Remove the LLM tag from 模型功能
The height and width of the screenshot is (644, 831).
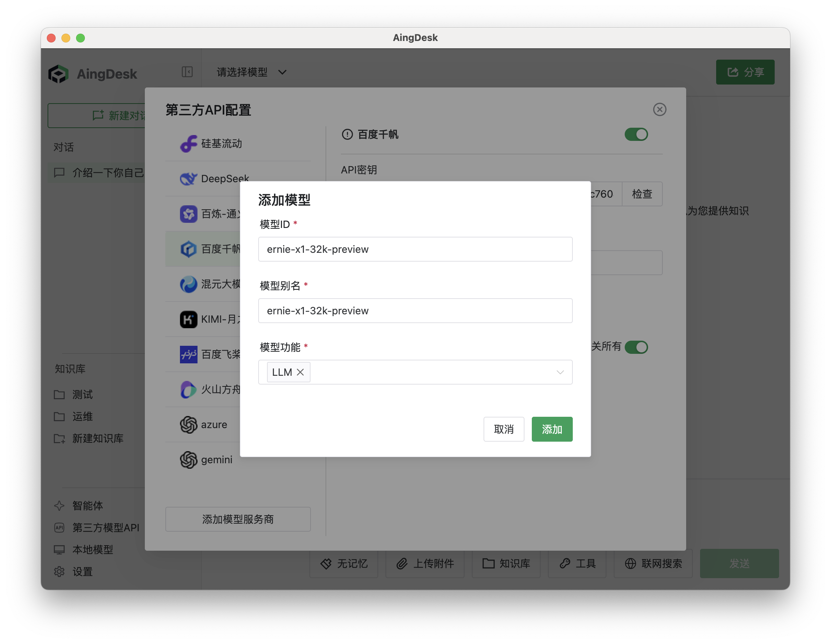coord(300,372)
